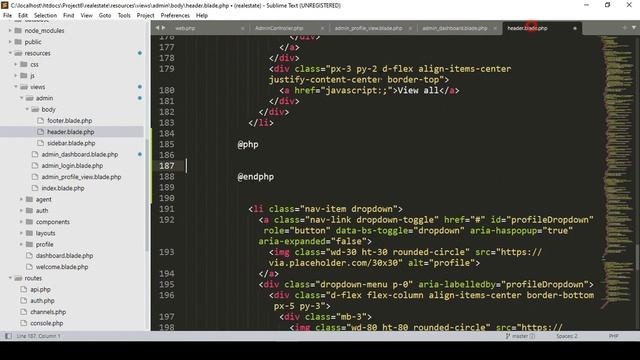The height and width of the screenshot is (360, 640).
Task: Click the master git branch indicator
Action: 520,336
